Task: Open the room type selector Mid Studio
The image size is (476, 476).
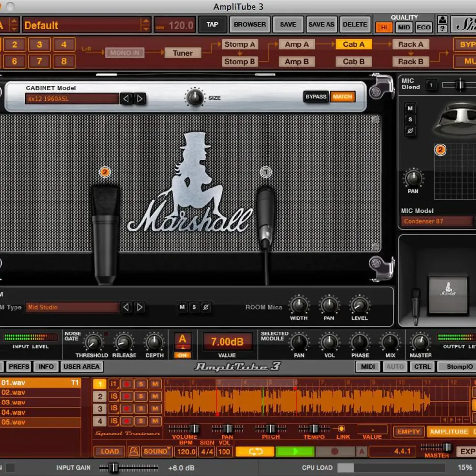Action: [x=72, y=307]
